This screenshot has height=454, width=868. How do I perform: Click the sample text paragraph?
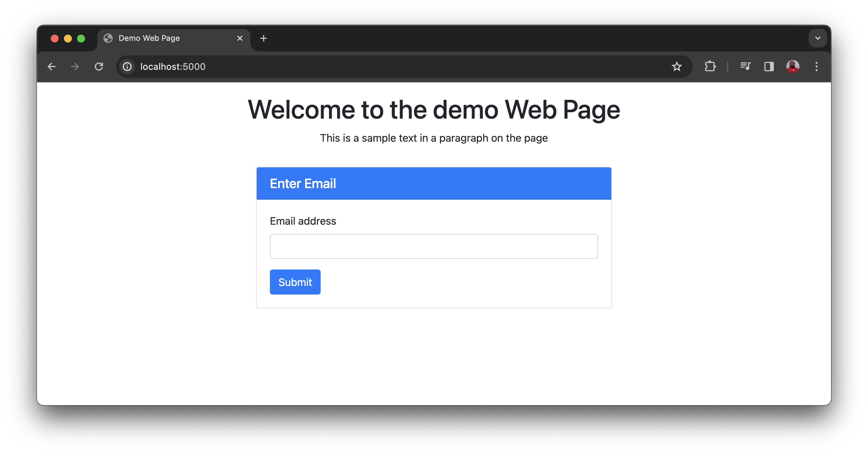434,138
